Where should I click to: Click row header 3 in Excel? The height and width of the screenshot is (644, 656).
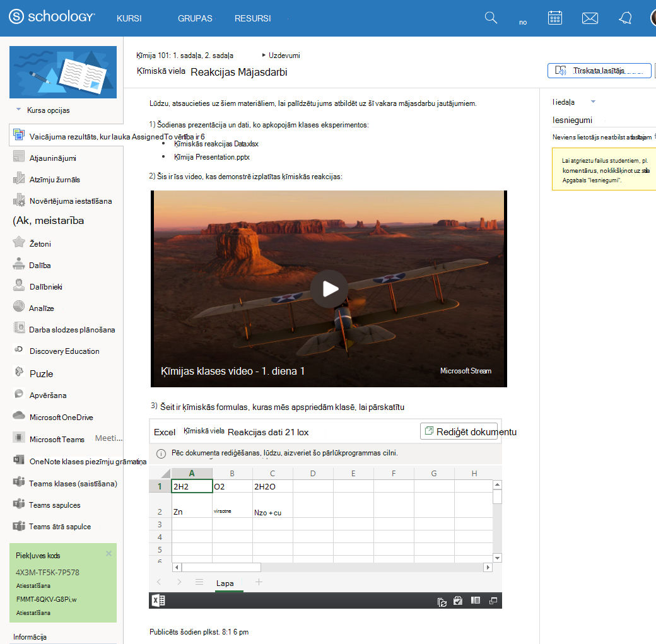coord(160,524)
